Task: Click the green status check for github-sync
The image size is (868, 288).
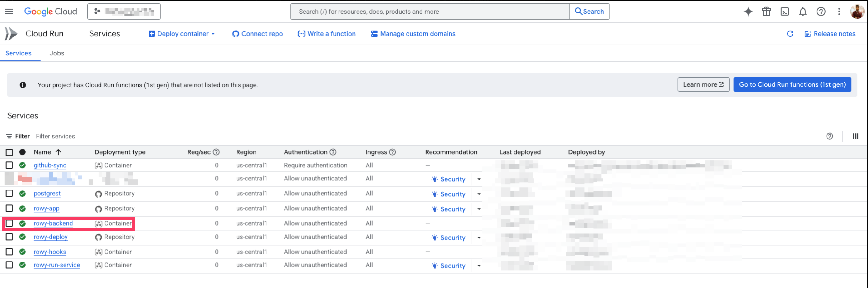Action: 22,165
